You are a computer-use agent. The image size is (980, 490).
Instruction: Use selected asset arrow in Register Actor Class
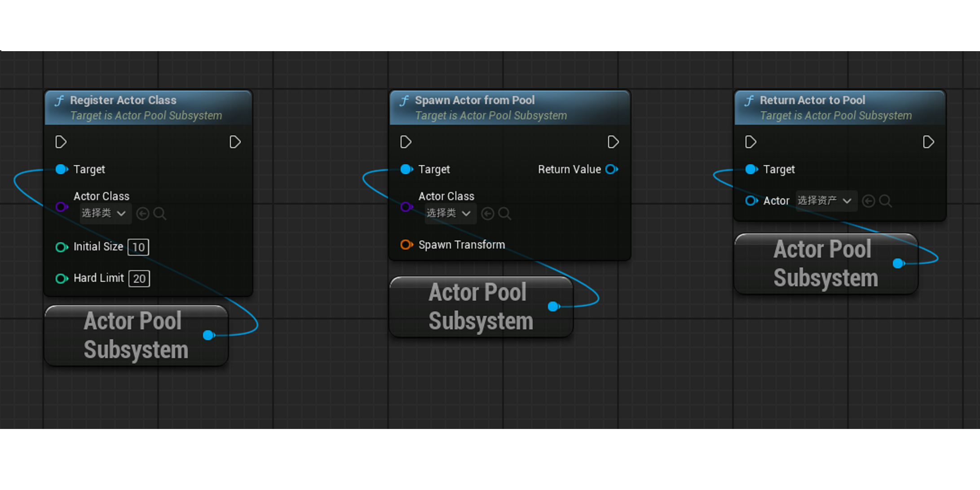pyautogui.click(x=143, y=214)
